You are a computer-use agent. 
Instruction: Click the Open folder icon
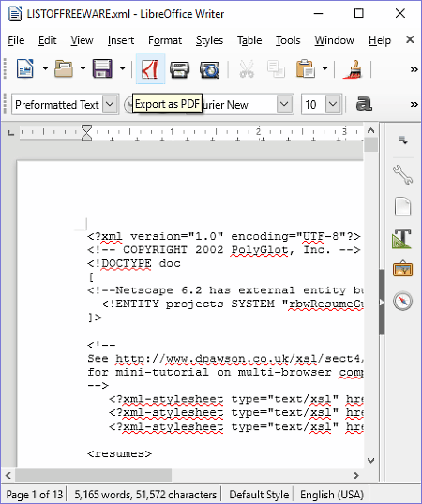click(x=64, y=68)
